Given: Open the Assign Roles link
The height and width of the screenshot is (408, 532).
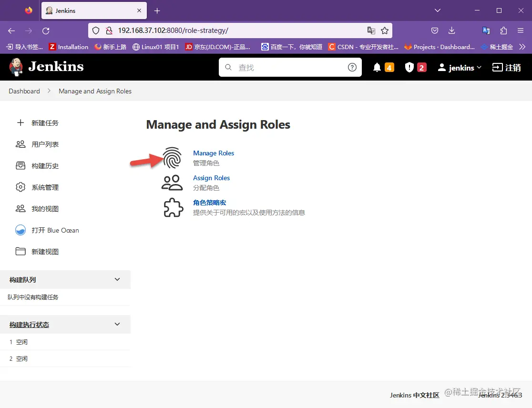Looking at the screenshot, I should click(211, 178).
